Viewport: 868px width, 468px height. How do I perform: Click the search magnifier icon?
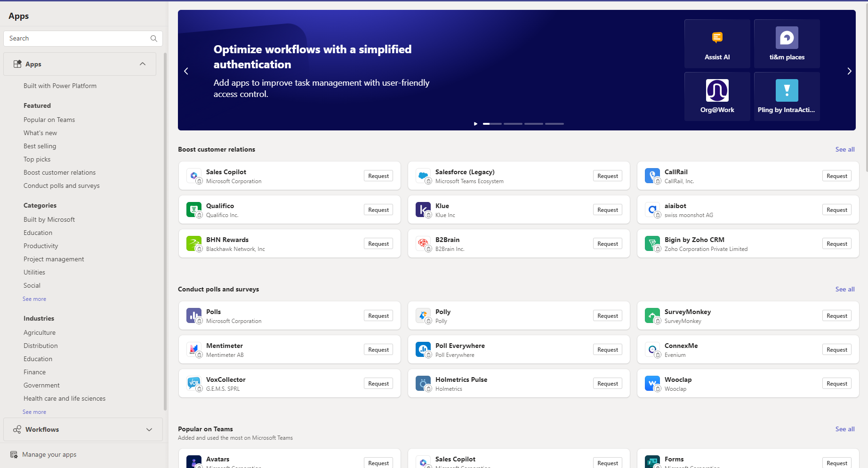153,39
